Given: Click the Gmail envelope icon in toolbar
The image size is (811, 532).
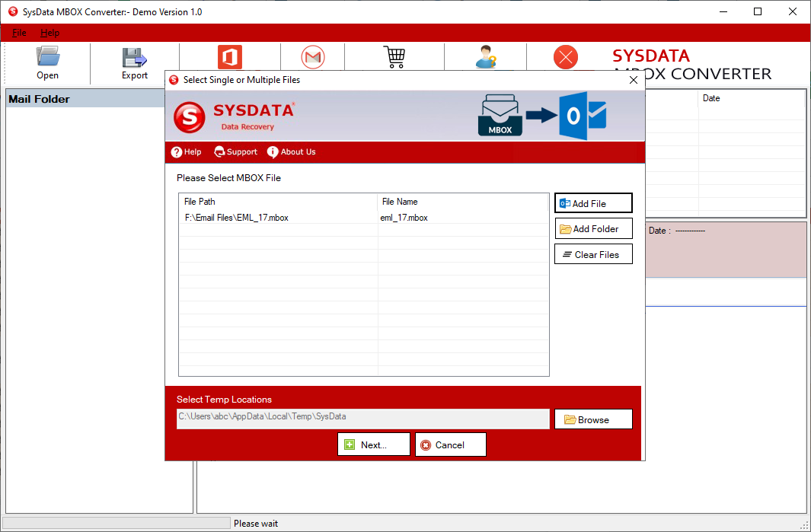Looking at the screenshot, I should 313,57.
